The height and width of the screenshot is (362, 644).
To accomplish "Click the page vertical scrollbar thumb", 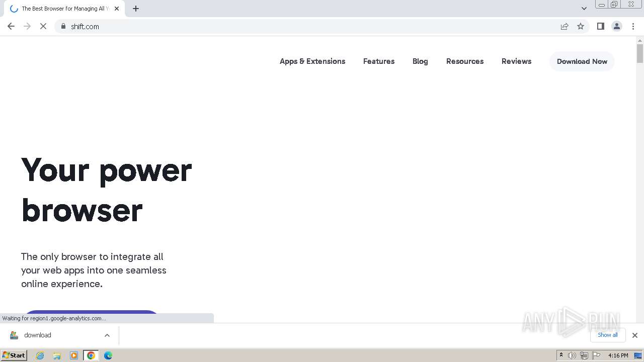I will pyautogui.click(x=640, y=53).
